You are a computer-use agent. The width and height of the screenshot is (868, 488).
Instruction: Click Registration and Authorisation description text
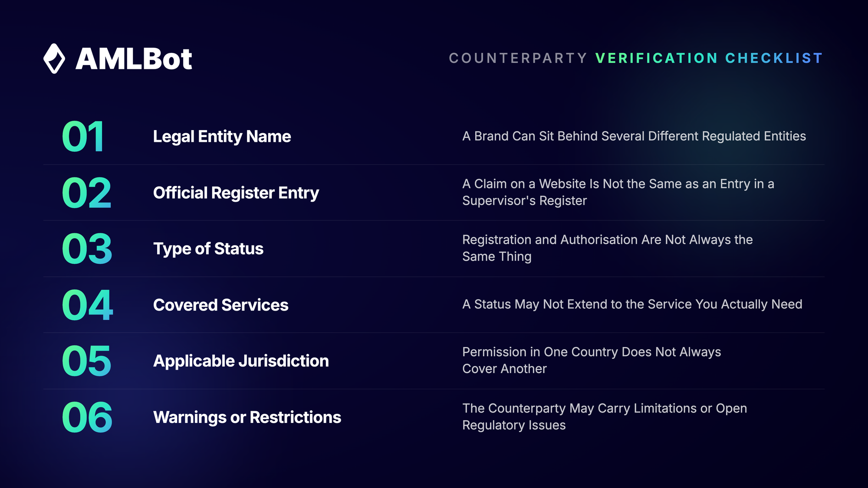coord(608,248)
